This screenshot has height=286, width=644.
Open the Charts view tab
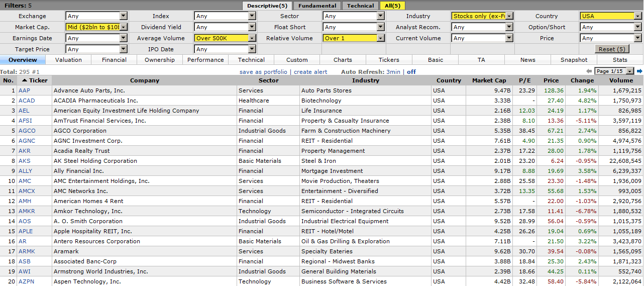click(343, 60)
